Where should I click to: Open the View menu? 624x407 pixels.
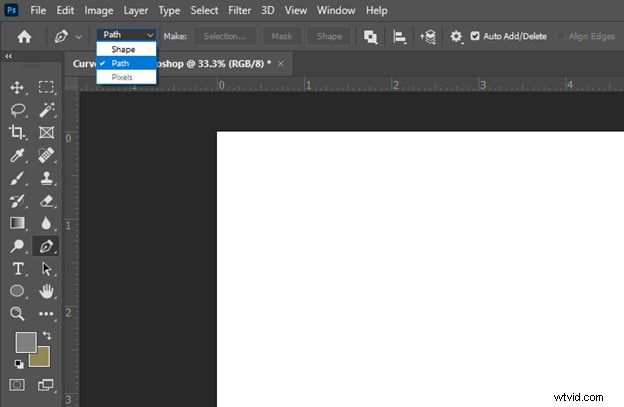click(x=296, y=10)
